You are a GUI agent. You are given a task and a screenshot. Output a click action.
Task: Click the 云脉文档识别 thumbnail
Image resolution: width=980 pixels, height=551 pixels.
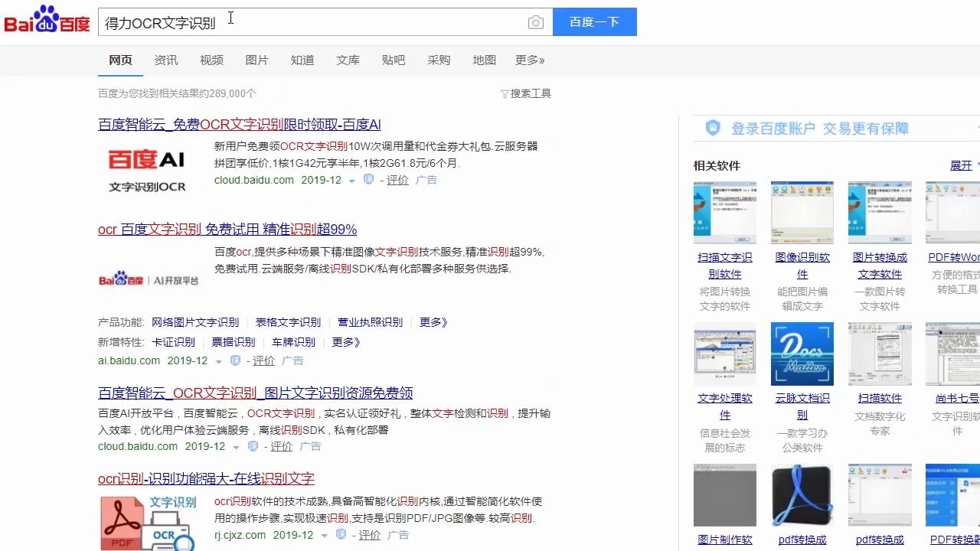[802, 353]
